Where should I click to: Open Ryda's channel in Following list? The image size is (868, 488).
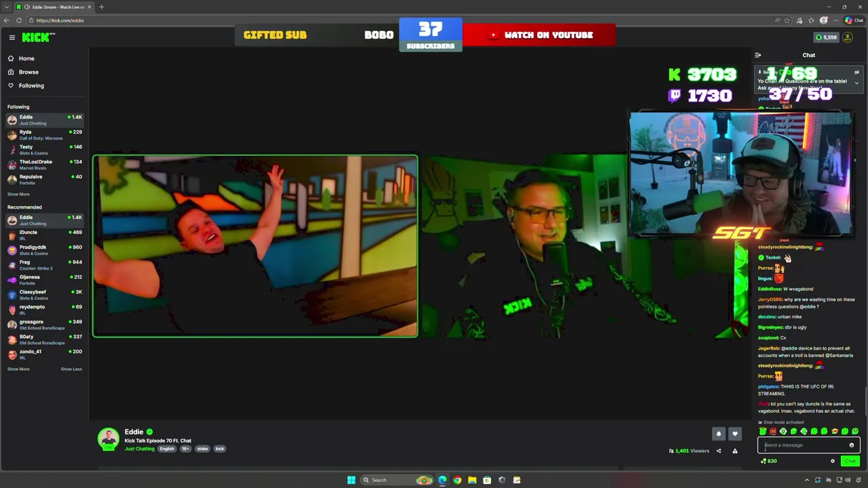click(x=44, y=135)
